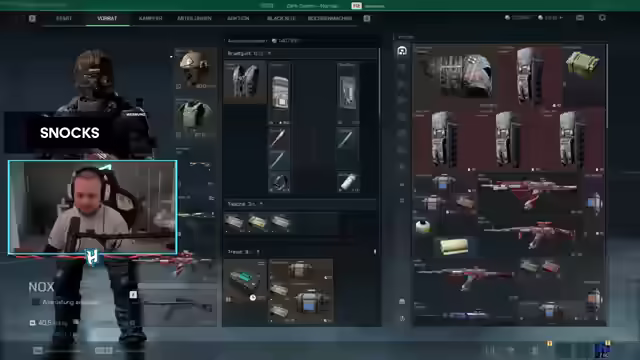640x360 pixels.
Task: Open the mail icon in top right
Action: click(x=580, y=18)
